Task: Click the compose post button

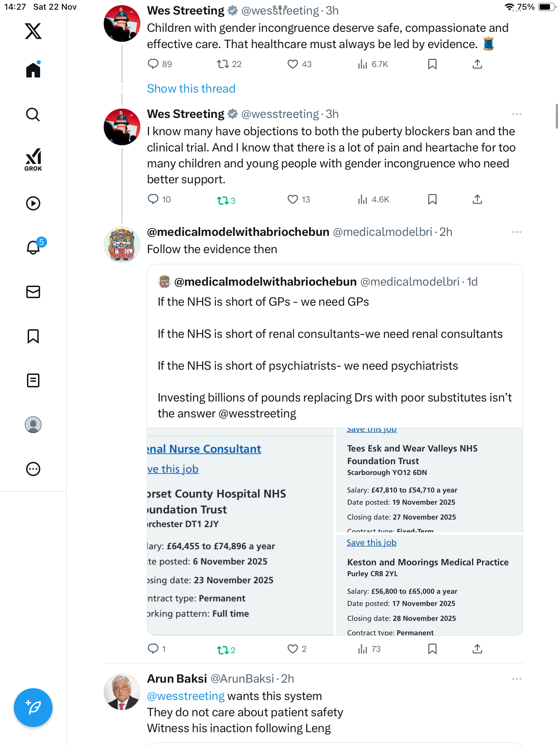Action: (x=33, y=708)
